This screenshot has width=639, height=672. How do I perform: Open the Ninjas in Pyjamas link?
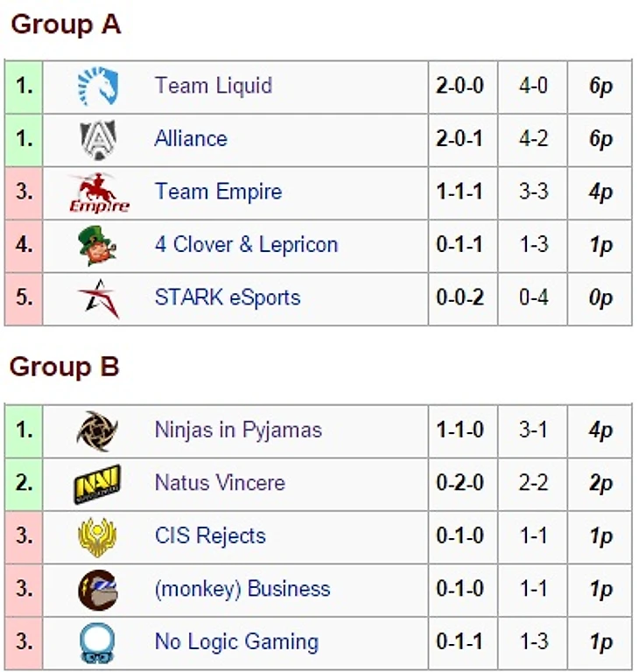click(238, 430)
